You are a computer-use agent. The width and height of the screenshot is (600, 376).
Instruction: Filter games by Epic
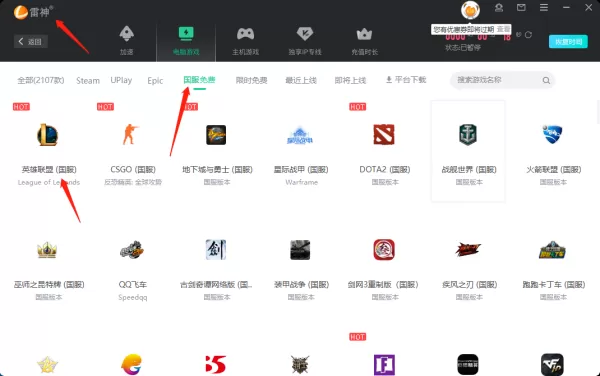155,80
